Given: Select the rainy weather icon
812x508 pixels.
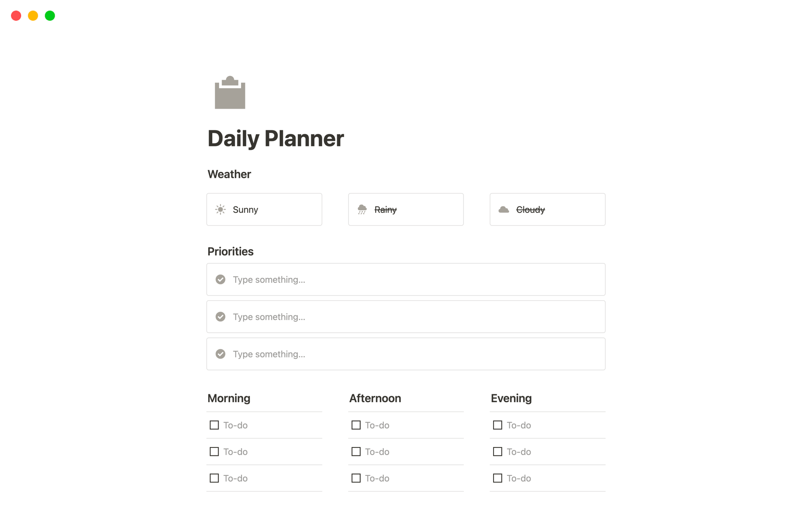Looking at the screenshot, I should (361, 209).
